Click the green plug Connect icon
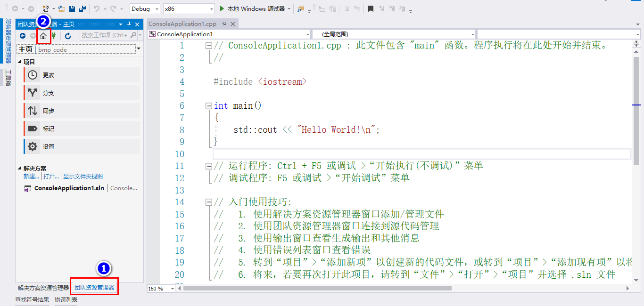This screenshot has height=306, width=644. 54,36
